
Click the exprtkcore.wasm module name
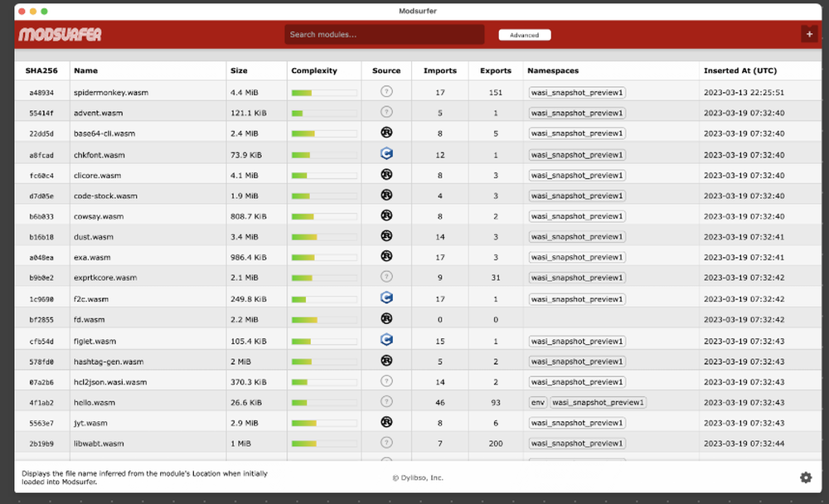105,278
